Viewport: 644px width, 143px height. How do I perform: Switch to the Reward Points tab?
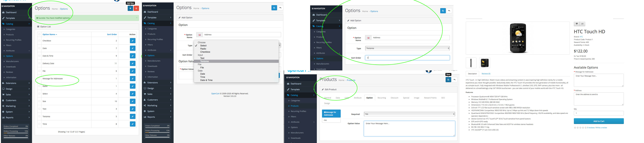pos(430,98)
